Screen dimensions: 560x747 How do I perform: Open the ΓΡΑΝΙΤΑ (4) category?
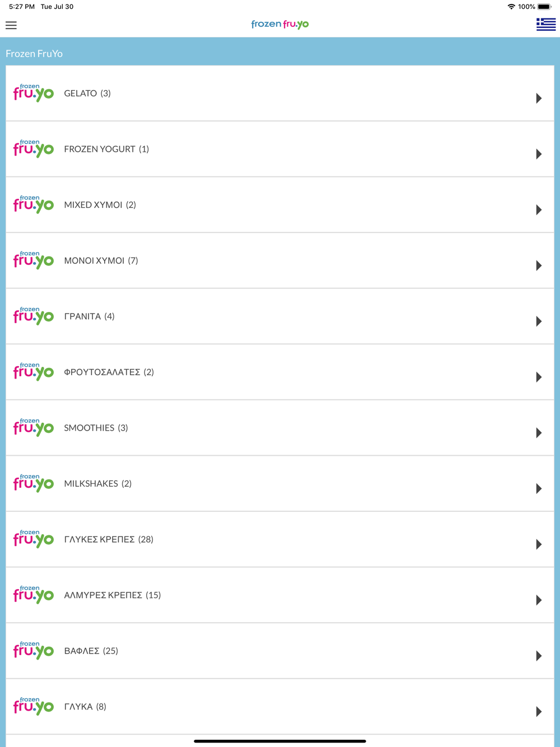[280, 316]
